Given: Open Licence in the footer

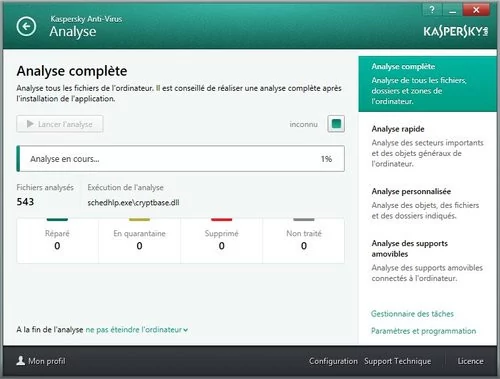Looking at the screenshot, I should coord(470,361).
